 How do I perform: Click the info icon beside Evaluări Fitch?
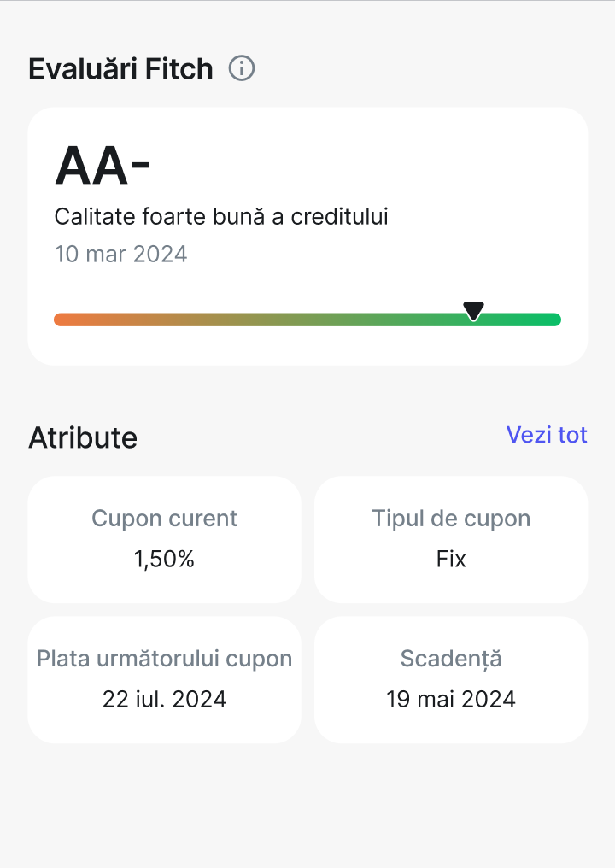[242, 68]
